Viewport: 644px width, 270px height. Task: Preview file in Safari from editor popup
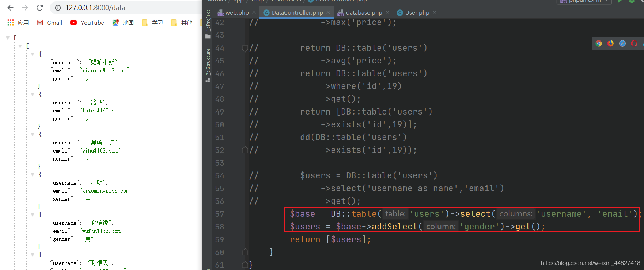pyautogui.click(x=622, y=43)
